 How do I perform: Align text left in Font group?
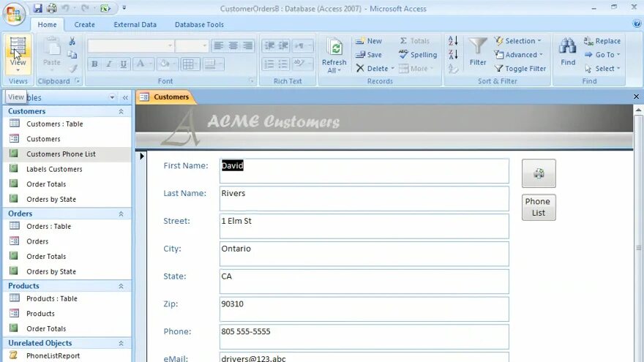219,45
